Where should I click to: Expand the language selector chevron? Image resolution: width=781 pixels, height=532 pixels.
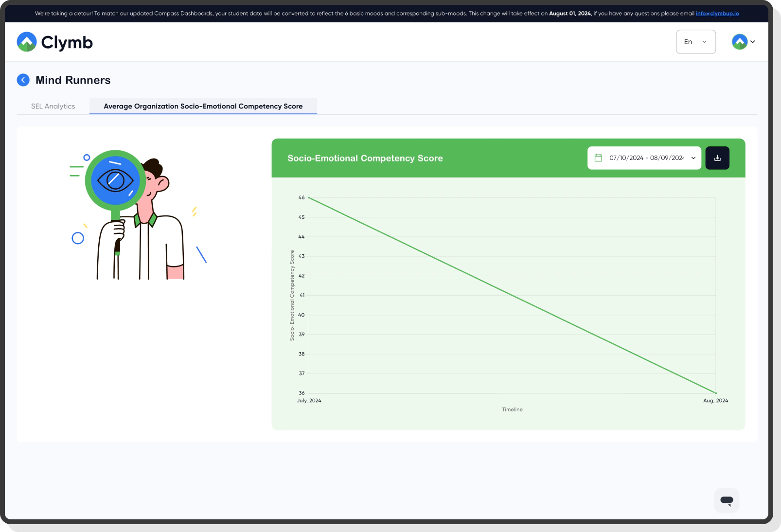(703, 41)
